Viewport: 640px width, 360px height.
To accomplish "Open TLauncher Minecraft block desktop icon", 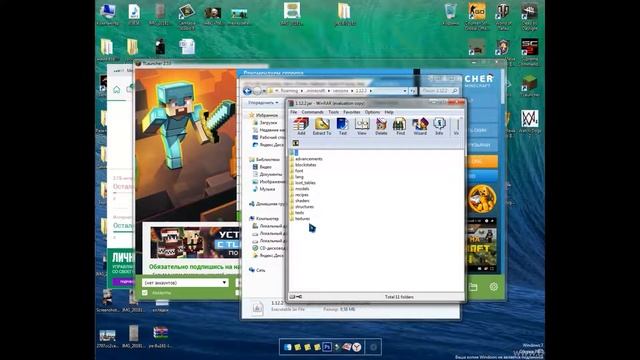I will (529, 86).
